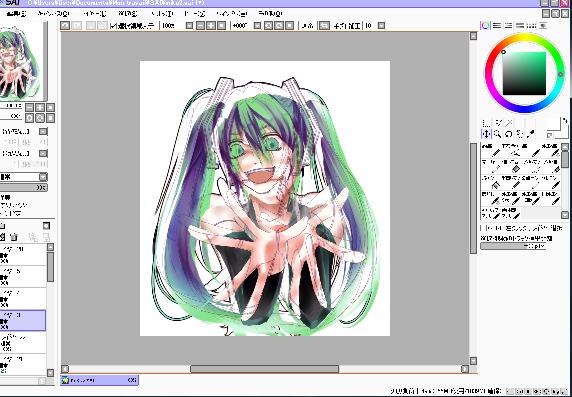Image resolution: width=572 pixels, height=397 pixels.
Task: Toggle the color mixer panel icon
Action: click(520, 26)
